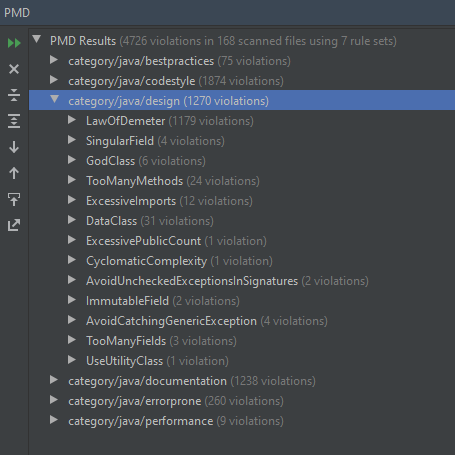Select the CyclomaticComplexity rule entry
The width and height of the screenshot is (455, 455).
pos(179,261)
